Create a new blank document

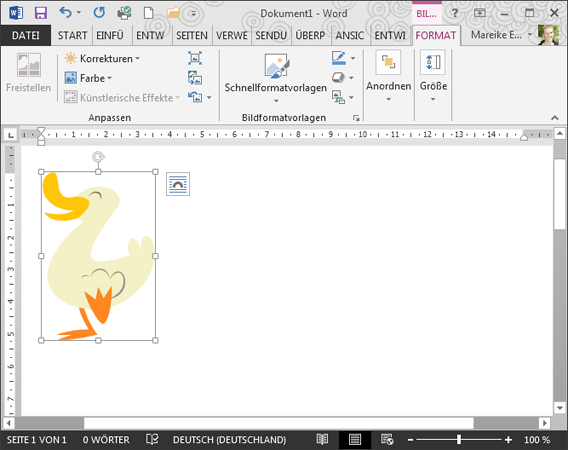click(149, 13)
